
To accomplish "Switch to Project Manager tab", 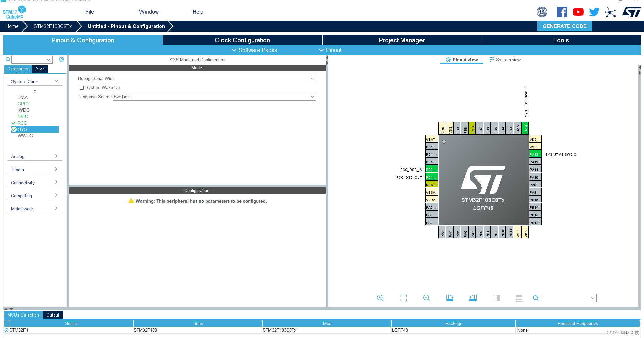I will (x=402, y=40).
